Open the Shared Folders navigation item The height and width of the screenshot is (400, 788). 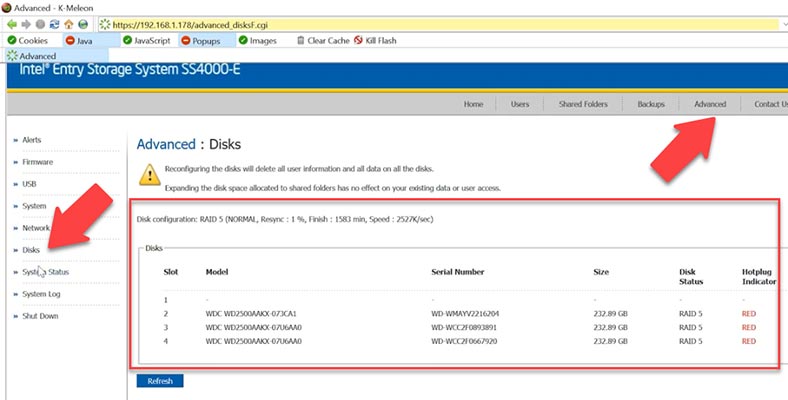pos(583,104)
